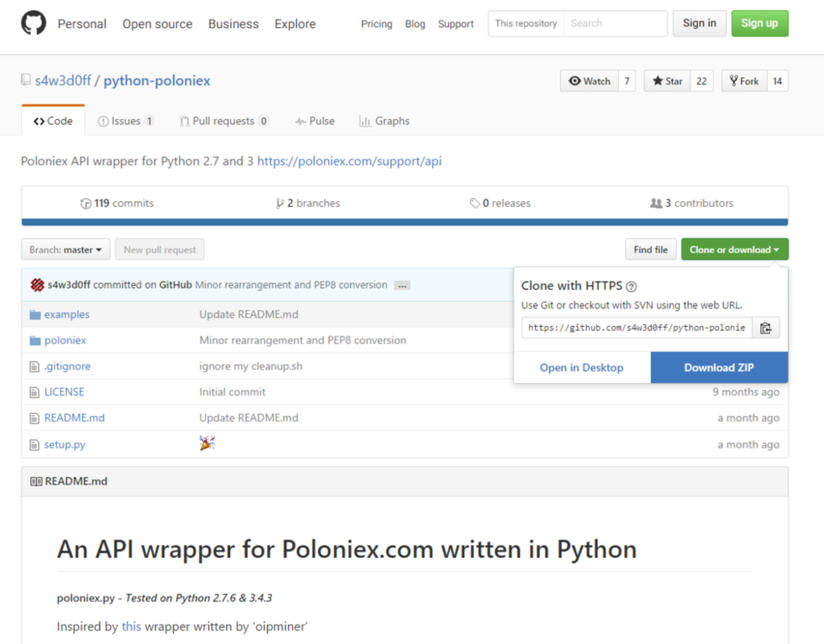Switch to the Issues tab

(x=126, y=120)
